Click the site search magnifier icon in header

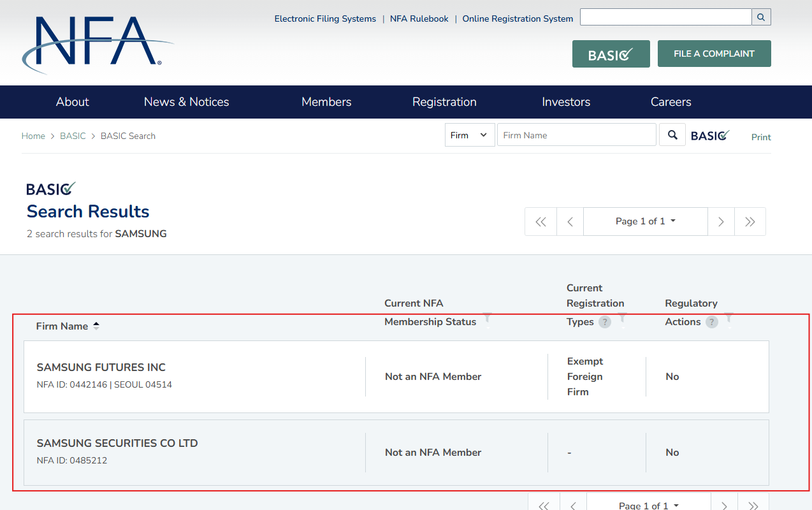761,17
